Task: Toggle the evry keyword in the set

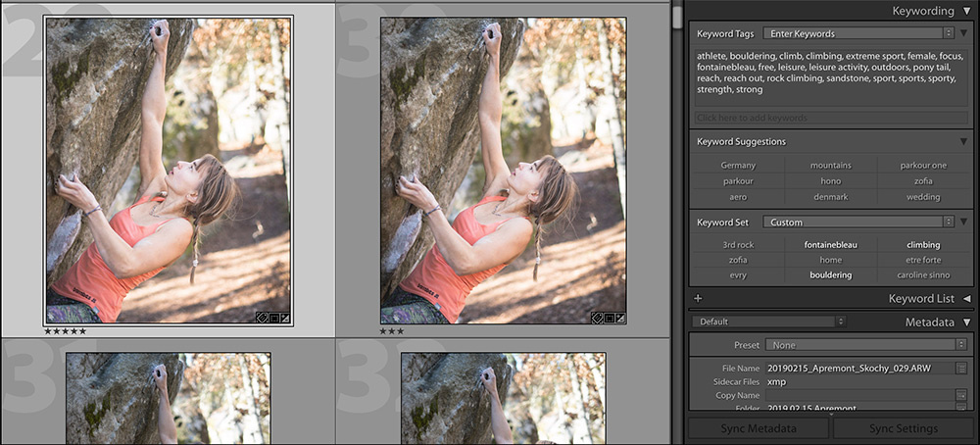Action: coord(738,275)
